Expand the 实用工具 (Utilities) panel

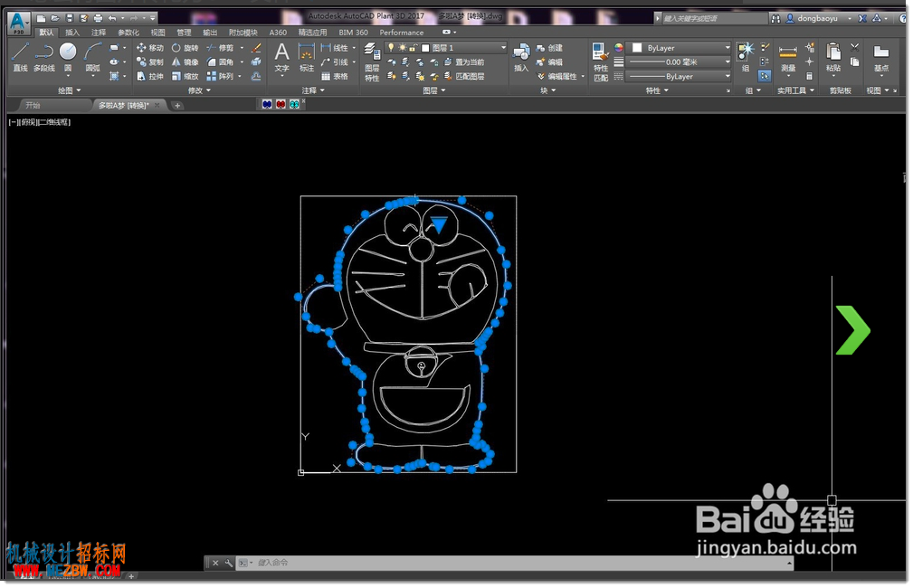796,90
